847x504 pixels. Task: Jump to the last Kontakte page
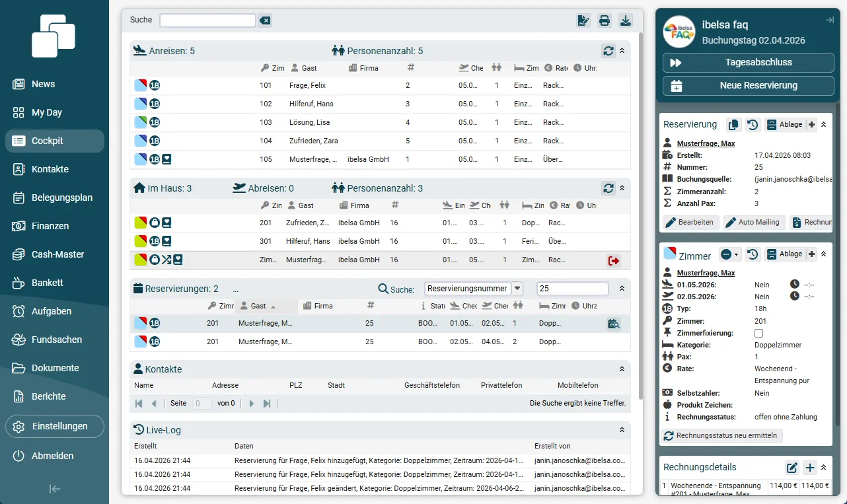pyautogui.click(x=267, y=403)
